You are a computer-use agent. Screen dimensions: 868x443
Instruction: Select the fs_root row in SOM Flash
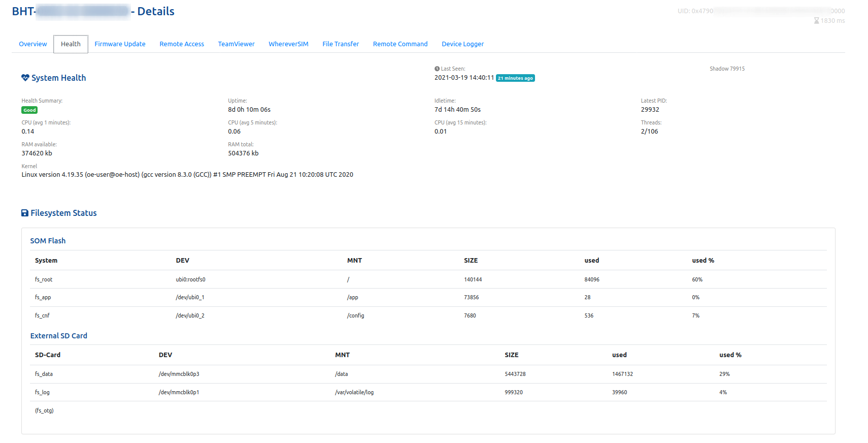[44, 279]
